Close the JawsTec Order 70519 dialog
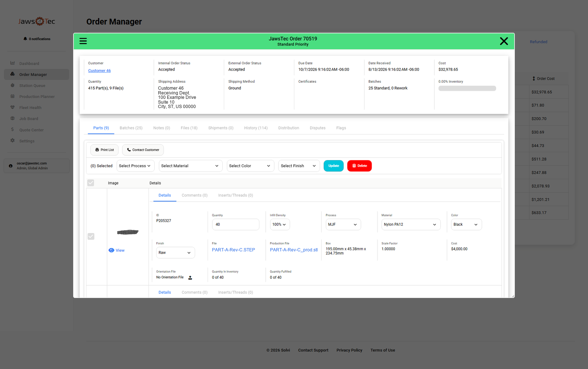Screen dimensions: 588x369 pos(504,41)
